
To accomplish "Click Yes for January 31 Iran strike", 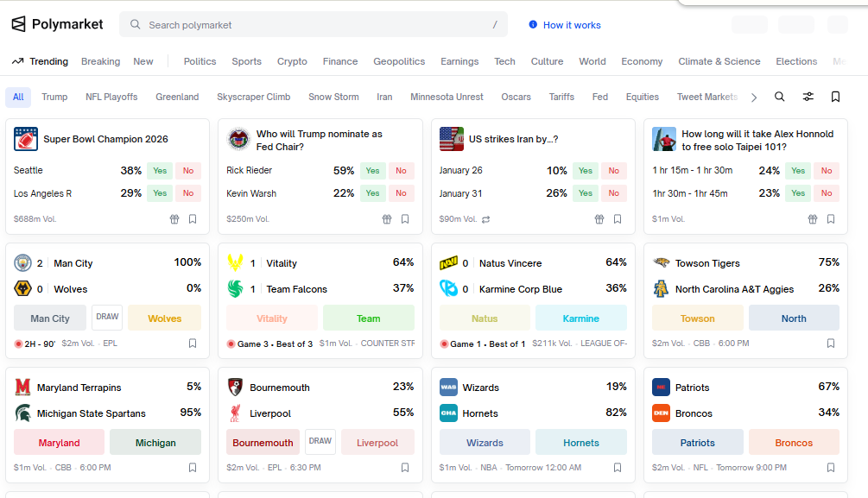I will point(585,193).
